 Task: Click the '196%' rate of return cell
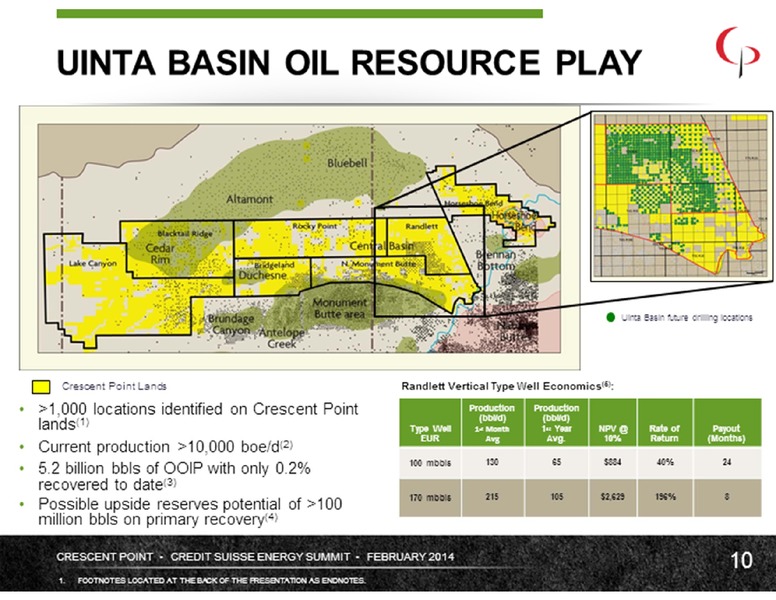[666, 497]
